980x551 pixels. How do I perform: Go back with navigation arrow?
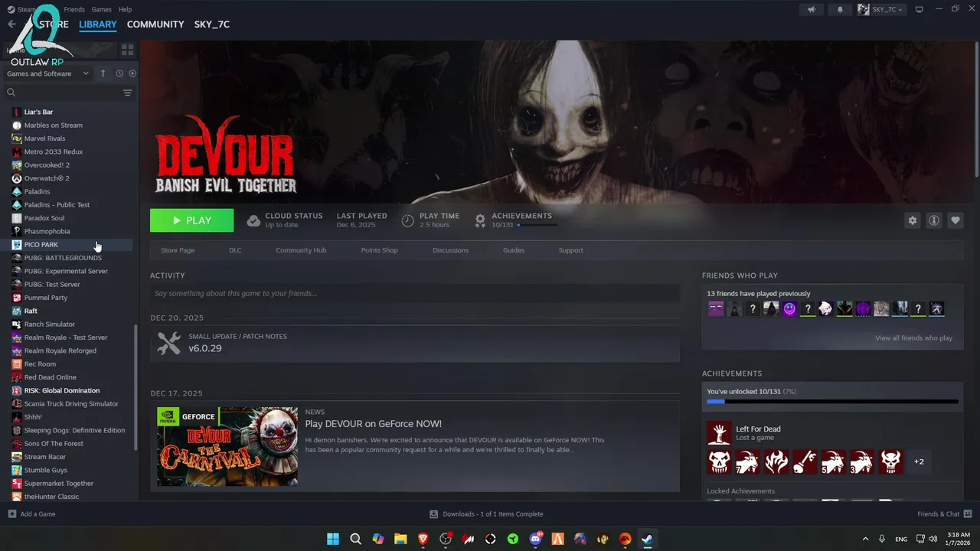11,24
